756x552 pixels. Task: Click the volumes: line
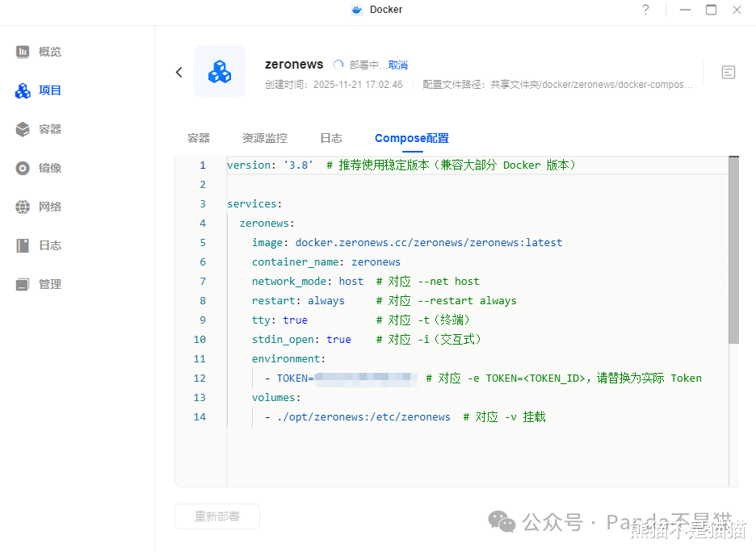tap(276, 397)
